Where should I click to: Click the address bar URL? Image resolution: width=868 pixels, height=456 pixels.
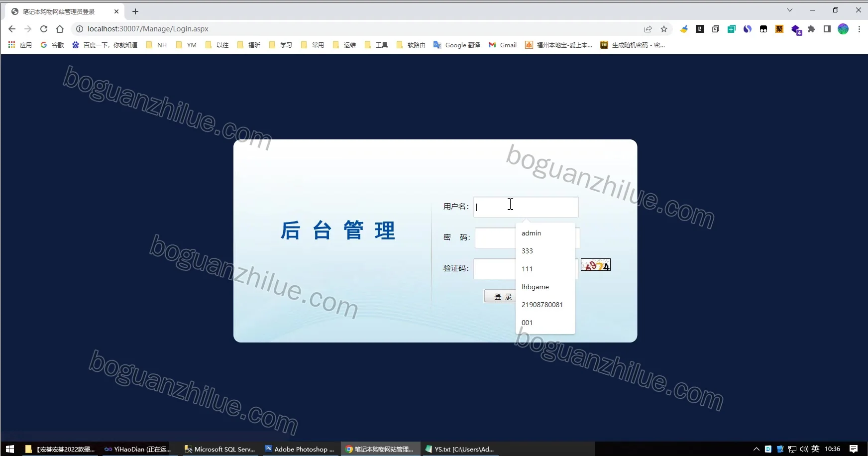point(148,29)
